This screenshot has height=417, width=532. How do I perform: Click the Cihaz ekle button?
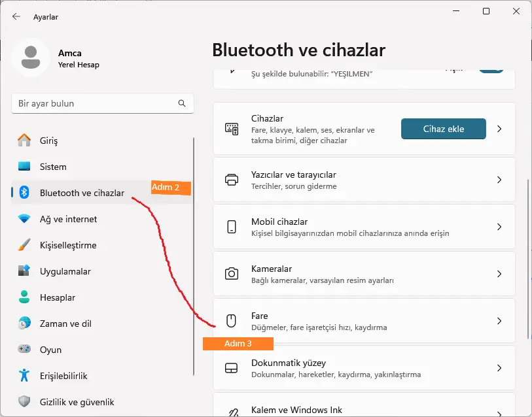(444, 129)
